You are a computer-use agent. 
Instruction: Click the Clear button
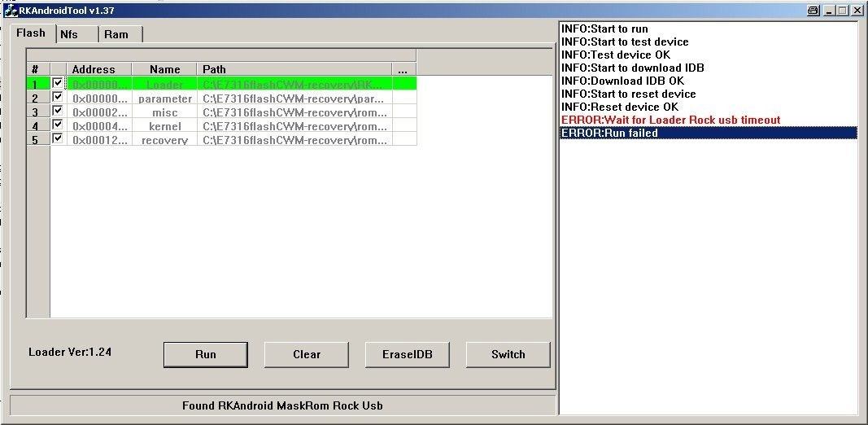(307, 355)
